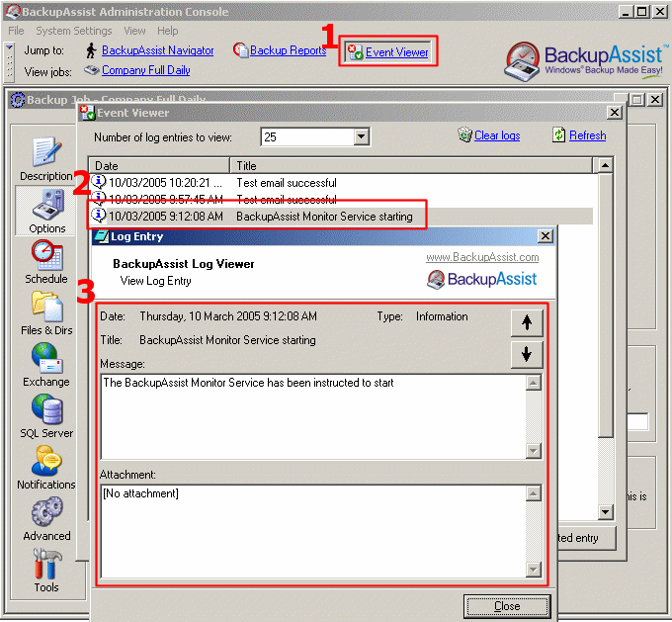Click the Company Full Daily job drive icon
The height and width of the screenshot is (622, 672).
point(91,69)
